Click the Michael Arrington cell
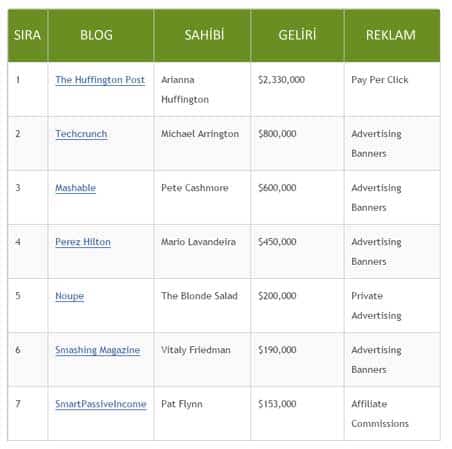Viewport: 452px width, 449px height. click(x=202, y=143)
